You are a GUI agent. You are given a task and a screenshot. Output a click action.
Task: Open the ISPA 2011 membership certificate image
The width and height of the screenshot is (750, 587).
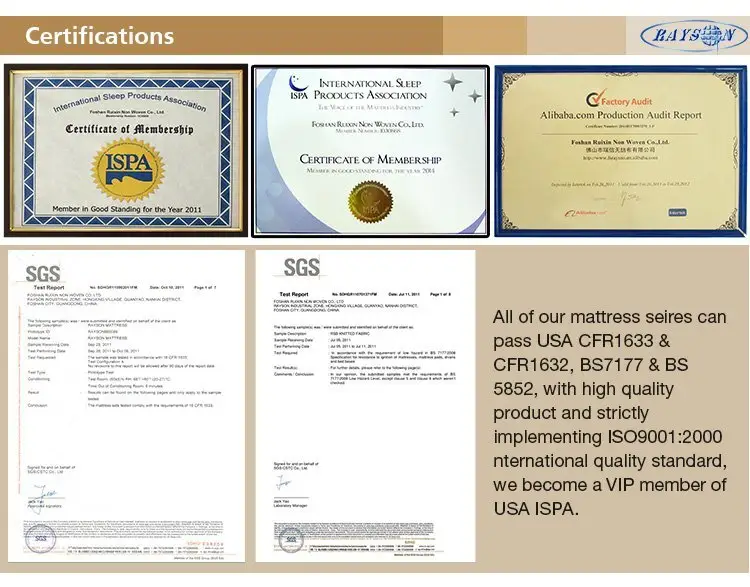[x=122, y=150]
